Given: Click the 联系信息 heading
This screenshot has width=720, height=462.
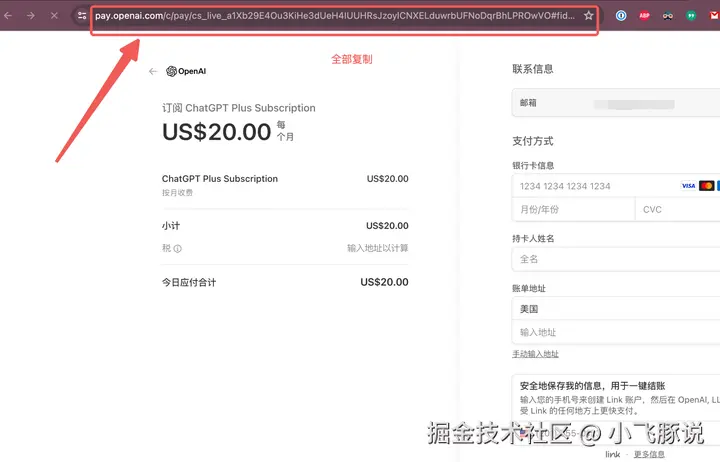Looking at the screenshot, I should coord(533,69).
